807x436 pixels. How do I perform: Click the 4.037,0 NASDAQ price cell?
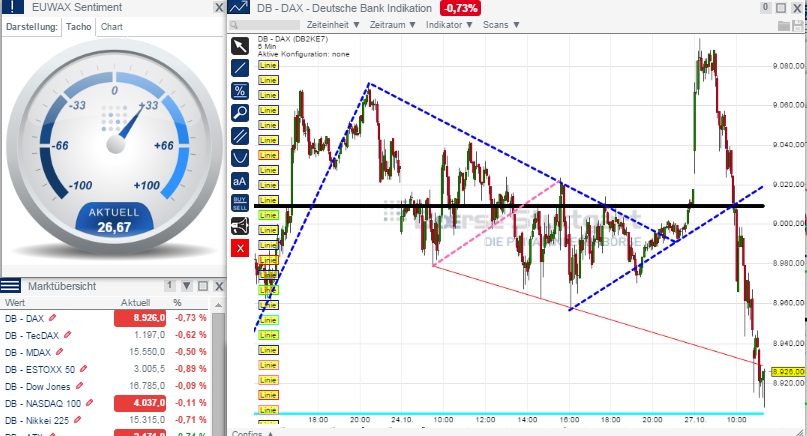pos(140,403)
